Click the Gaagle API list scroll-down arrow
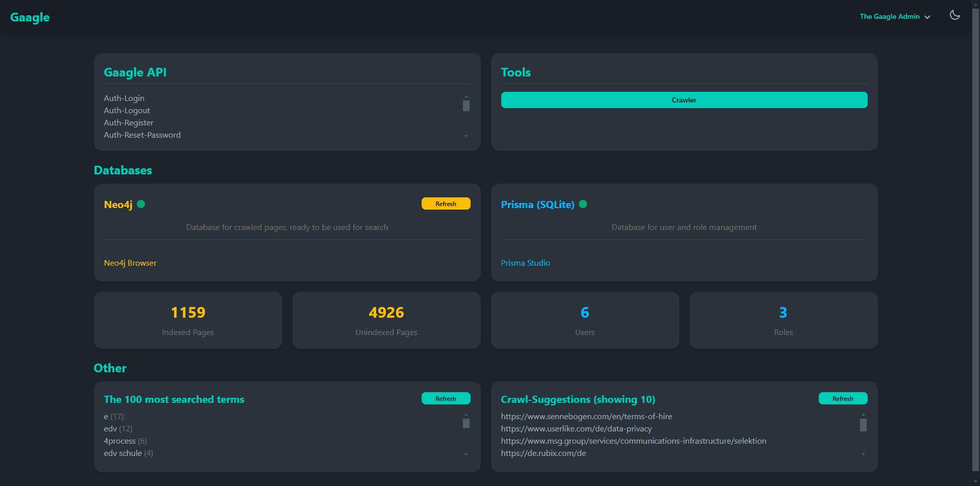The height and width of the screenshot is (486, 980). pyautogui.click(x=466, y=136)
